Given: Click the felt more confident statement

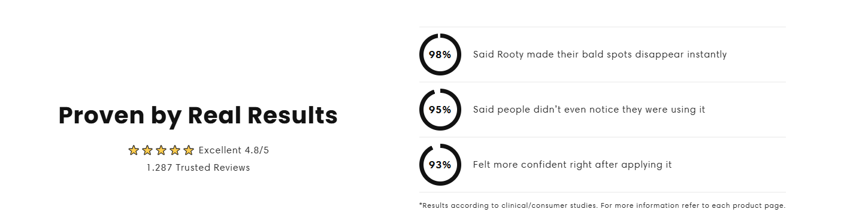Looking at the screenshot, I should pos(572,165).
